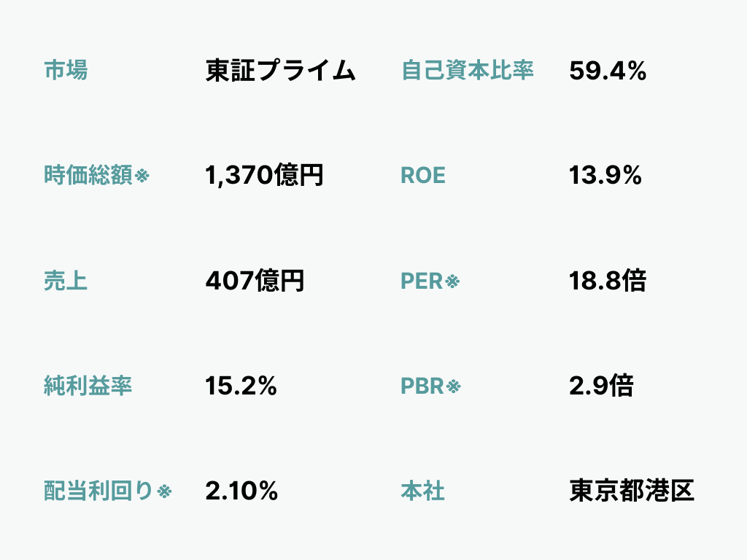Select the 407億円 revenue value

point(255,281)
